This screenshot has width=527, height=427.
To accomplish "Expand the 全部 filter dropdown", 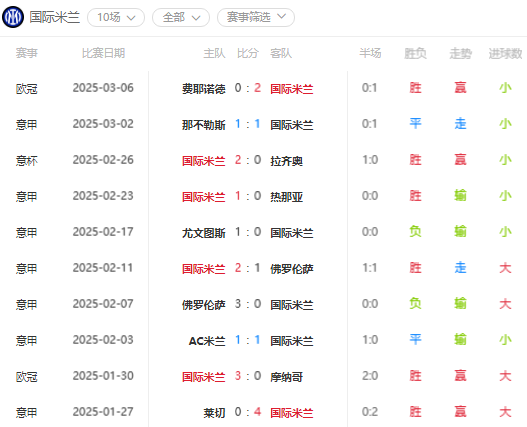I will (x=181, y=17).
